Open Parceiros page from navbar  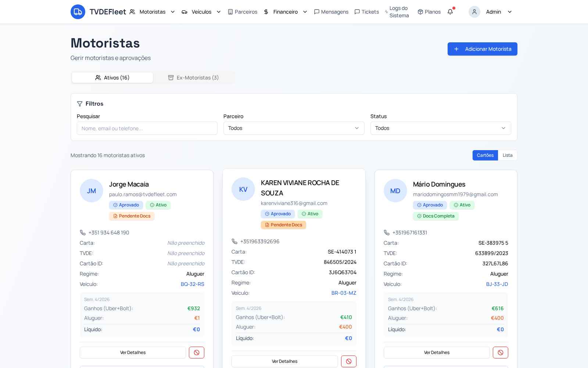(243, 12)
